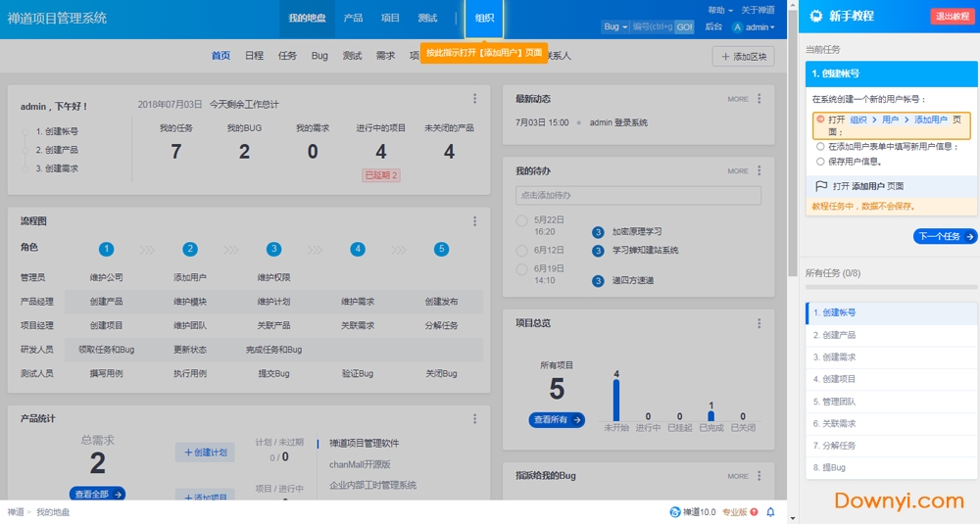Switch to the 日程 tab

coord(254,56)
